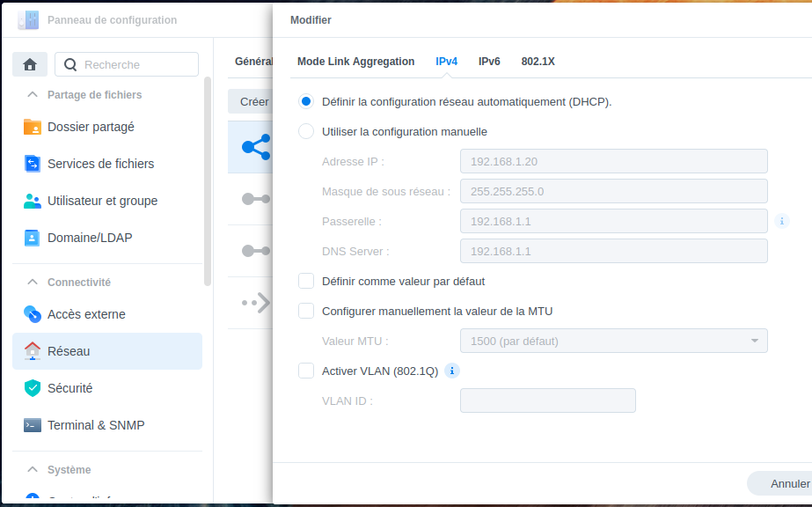
Task: Collapse Partage de fichiers section
Action: (33, 95)
